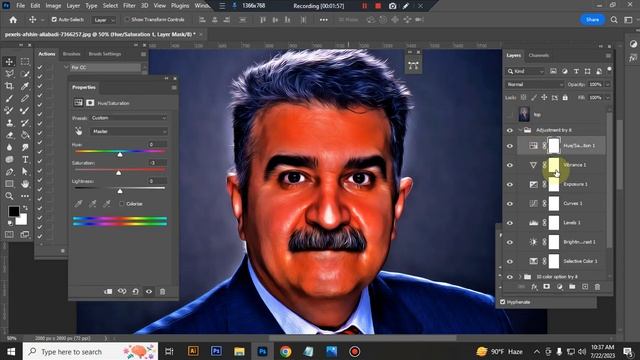
Task: Select the Zoom magnifier tool
Action: (x=9, y=196)
